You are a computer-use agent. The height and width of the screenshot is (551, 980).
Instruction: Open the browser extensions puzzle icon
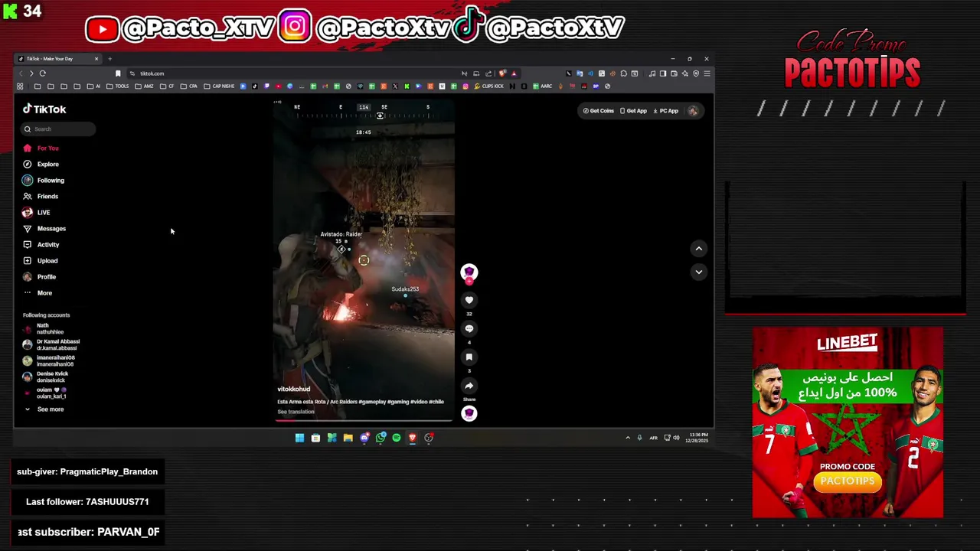pyautogui.click(x=623, y=73)
